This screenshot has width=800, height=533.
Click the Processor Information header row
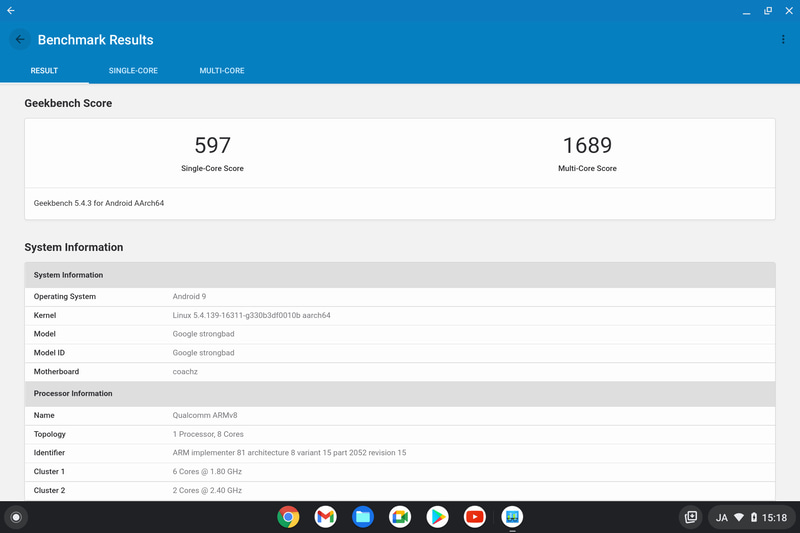tap(400, 394)
